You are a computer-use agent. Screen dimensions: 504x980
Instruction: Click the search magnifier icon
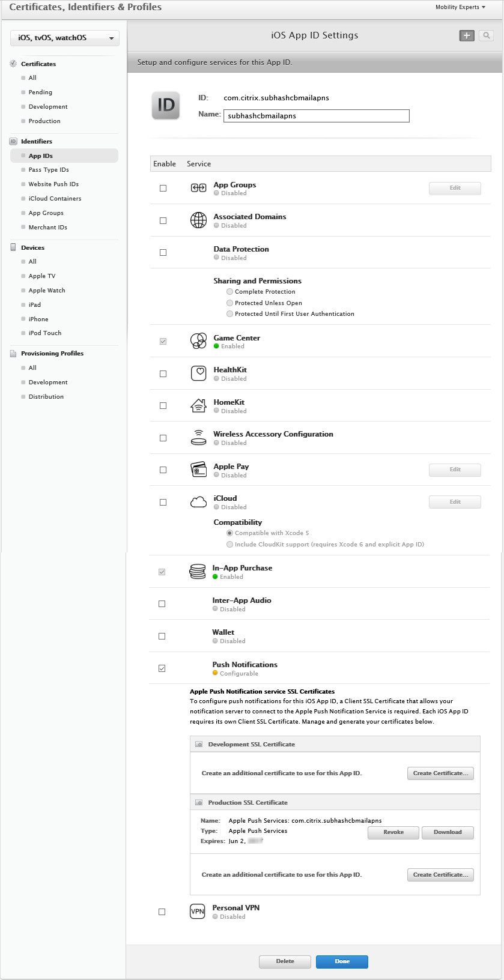(x=487, y=36)
